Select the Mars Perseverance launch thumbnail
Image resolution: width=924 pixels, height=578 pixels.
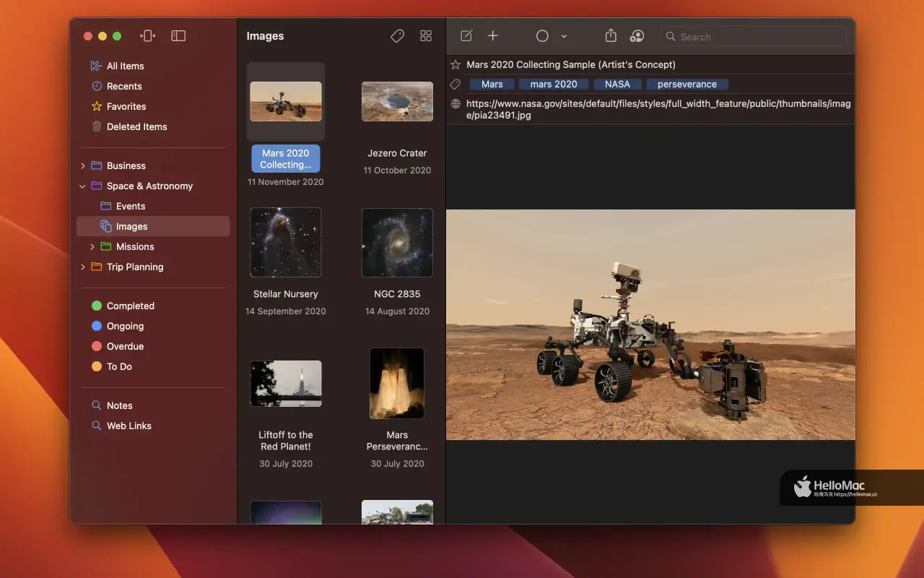[397, 384]
